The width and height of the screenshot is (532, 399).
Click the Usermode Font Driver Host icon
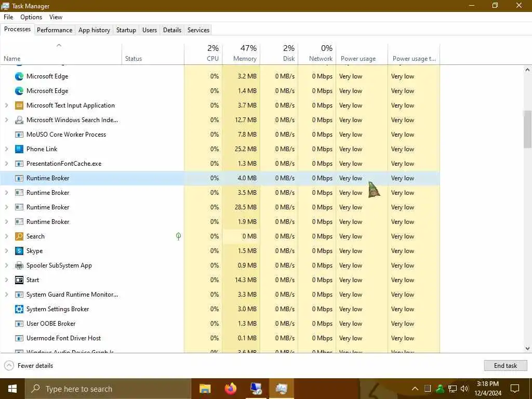pyautogui.click(x=19, y=338)
